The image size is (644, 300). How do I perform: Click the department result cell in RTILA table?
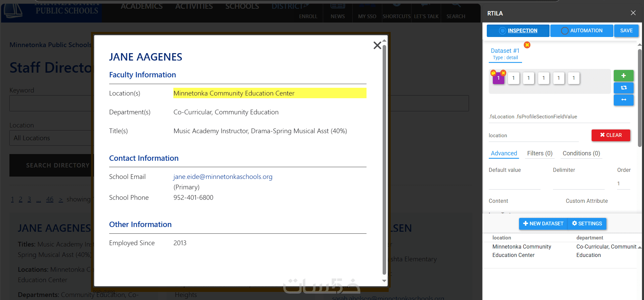pos(606,251)
